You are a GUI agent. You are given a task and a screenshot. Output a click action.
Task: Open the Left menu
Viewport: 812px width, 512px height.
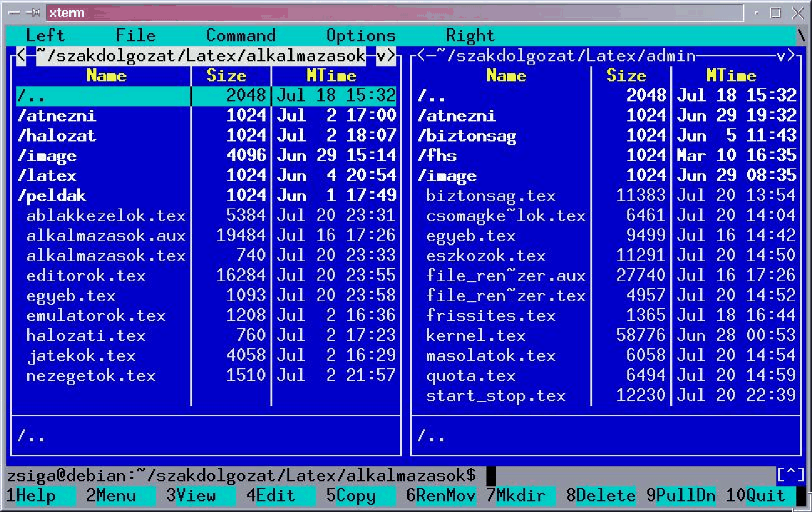tap(45, 36)
